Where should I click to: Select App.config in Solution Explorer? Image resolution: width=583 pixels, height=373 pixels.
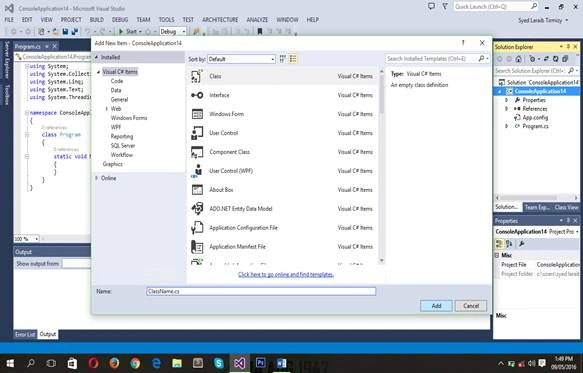click(535, 118)
